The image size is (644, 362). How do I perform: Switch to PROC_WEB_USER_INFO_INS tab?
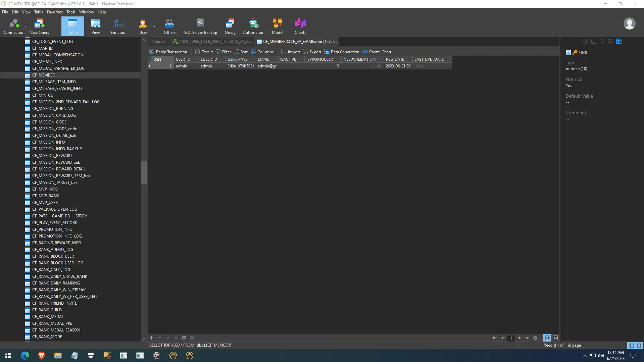(212, 42)
